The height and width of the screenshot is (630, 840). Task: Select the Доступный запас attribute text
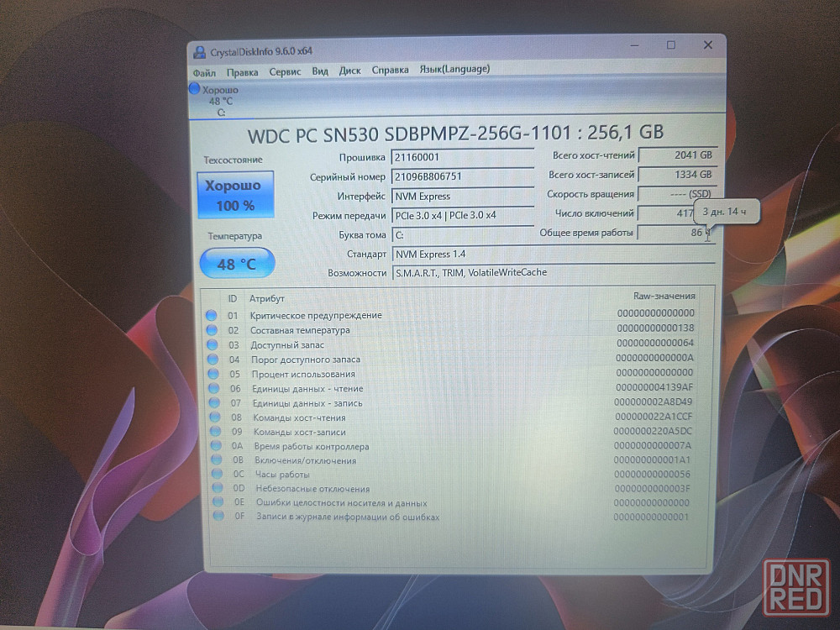(x=287, y=345)
